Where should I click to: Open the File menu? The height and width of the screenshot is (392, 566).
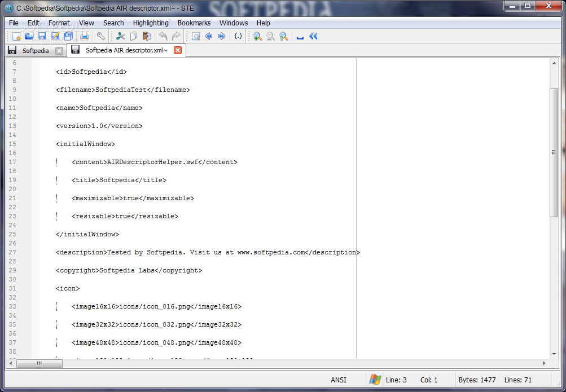(x=14, y=23)
